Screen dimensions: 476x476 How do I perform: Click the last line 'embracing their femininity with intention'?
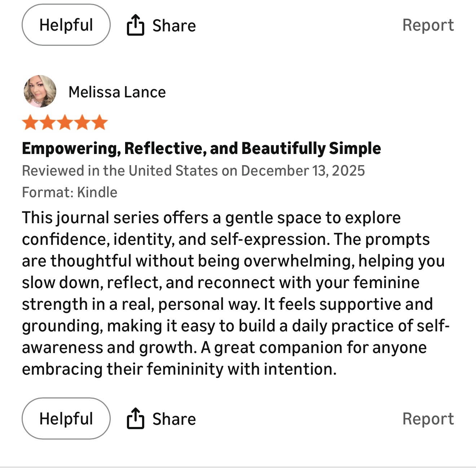click(x=179, y=369)
